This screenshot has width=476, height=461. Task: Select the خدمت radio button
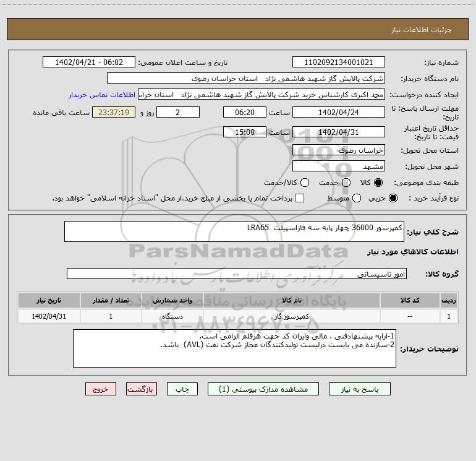(x=346, y=183)
